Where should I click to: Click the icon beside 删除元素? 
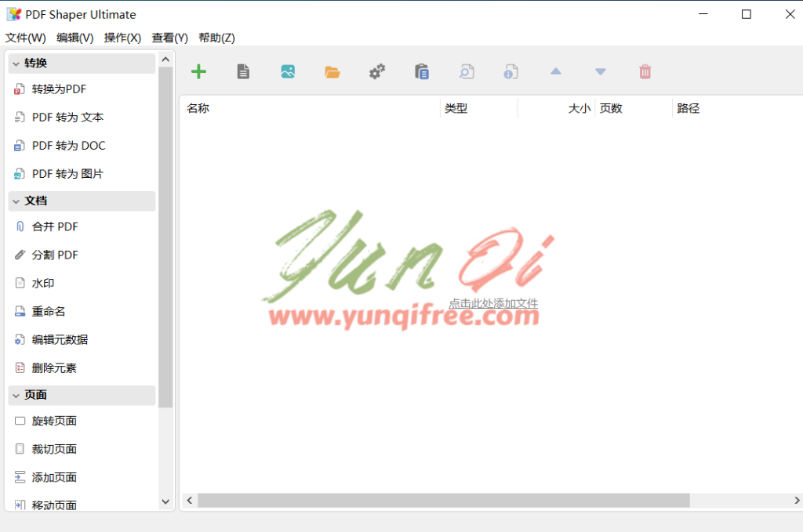point(20,367)
